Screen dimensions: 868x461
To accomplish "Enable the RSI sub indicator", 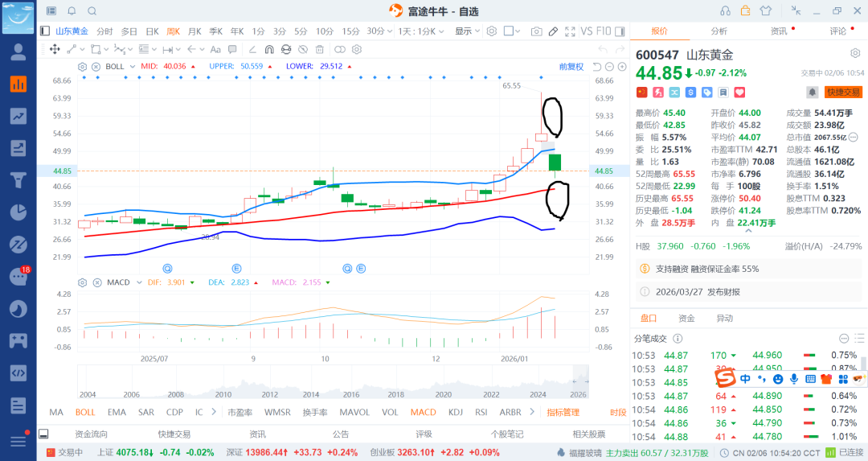I will (481, 412).
